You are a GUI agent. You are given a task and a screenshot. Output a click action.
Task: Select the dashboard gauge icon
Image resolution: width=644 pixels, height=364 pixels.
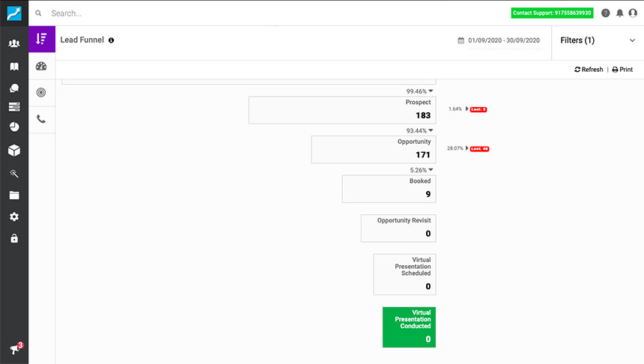pos(41,66)
